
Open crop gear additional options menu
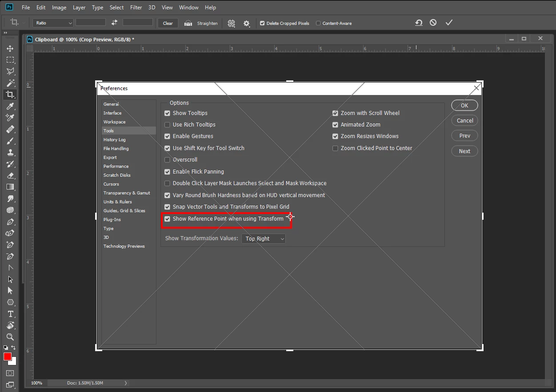tap(247, 23)
